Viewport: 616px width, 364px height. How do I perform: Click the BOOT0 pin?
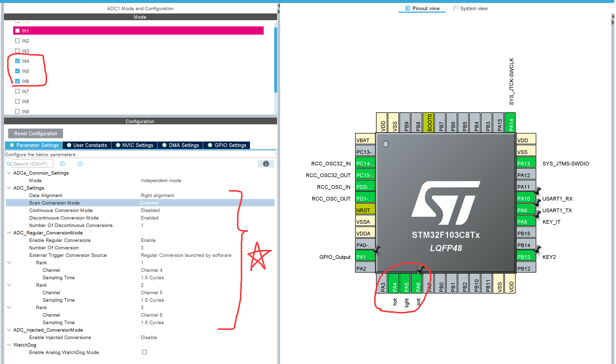point(428,123)
